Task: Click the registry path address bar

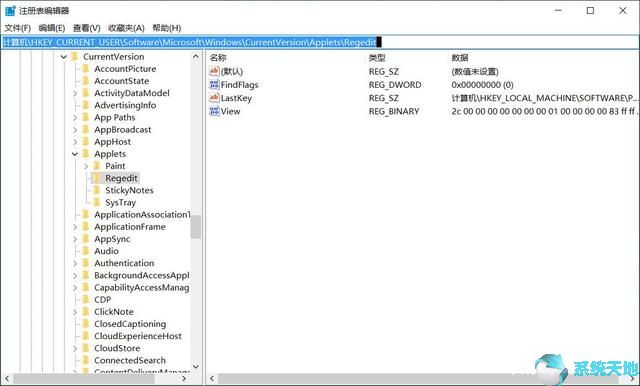Action: coord(320,42)
